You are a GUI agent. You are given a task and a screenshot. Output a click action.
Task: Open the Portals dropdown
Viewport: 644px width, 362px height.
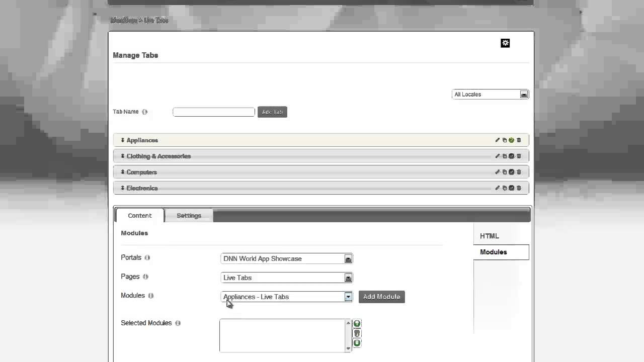[287, 258]
